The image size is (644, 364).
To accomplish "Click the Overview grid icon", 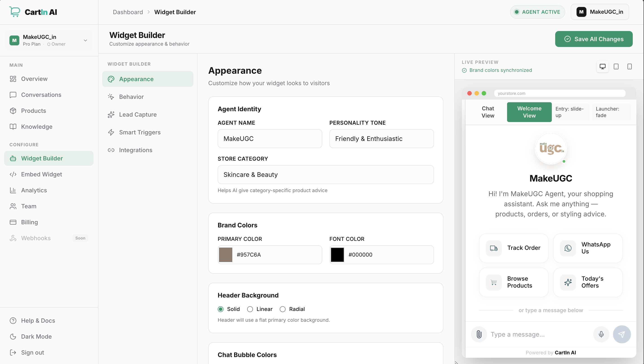I will tap(13, 79).
